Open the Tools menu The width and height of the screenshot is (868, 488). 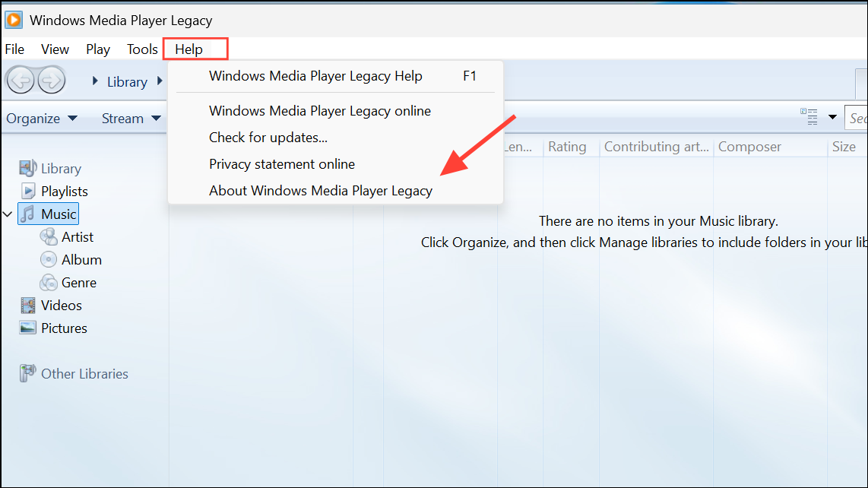[142, 49]
